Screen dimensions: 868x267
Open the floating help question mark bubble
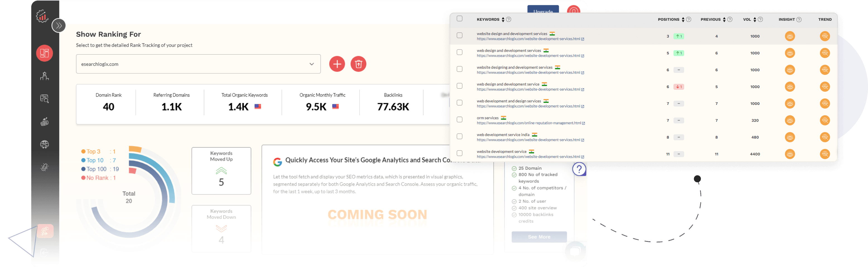click(x=580, y=169)
